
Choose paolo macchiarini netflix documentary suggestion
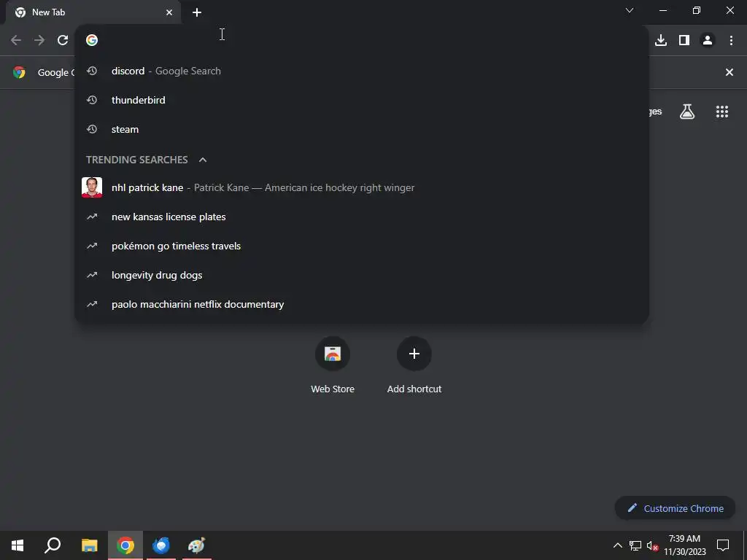click(362, 304)
